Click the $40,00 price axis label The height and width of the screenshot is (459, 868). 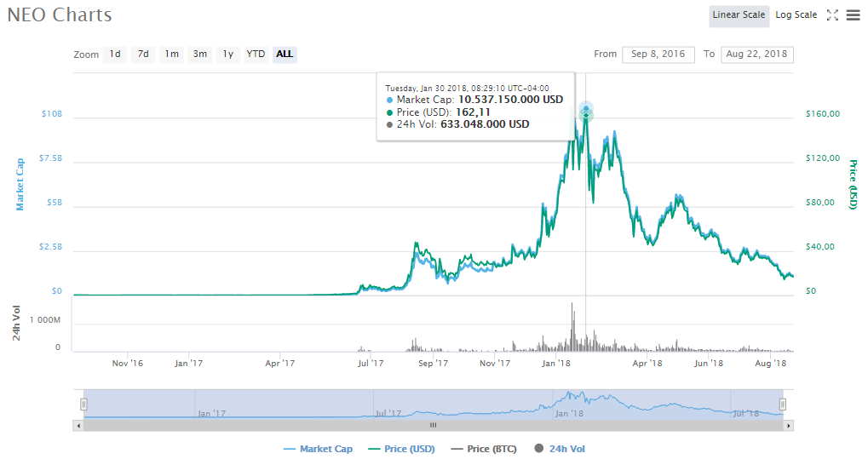click(x=820, y=247)
